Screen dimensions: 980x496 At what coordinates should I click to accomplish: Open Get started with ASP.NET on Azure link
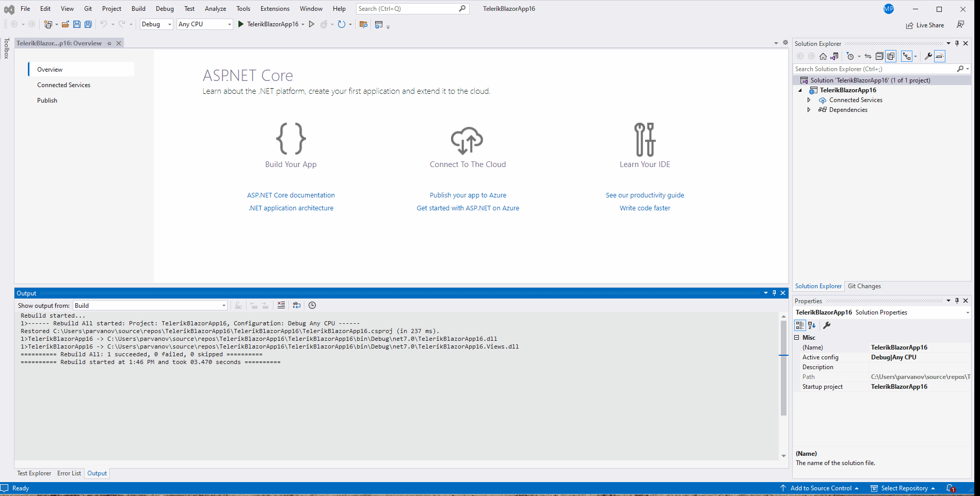468,208
